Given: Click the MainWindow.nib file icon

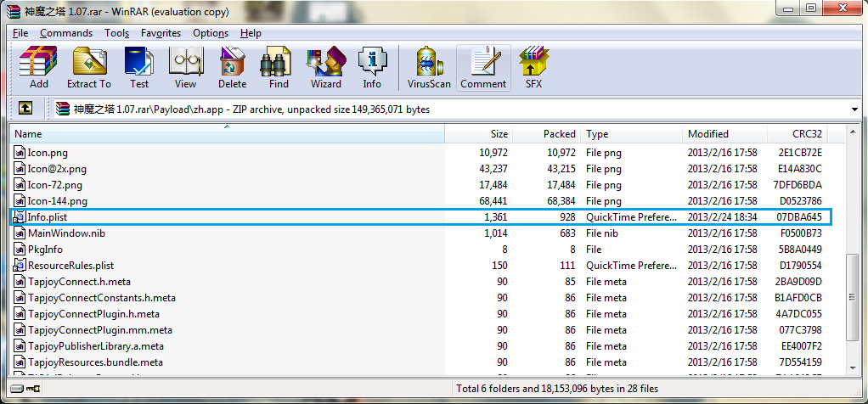Looking at the screenshot, I should coord(20,233).
